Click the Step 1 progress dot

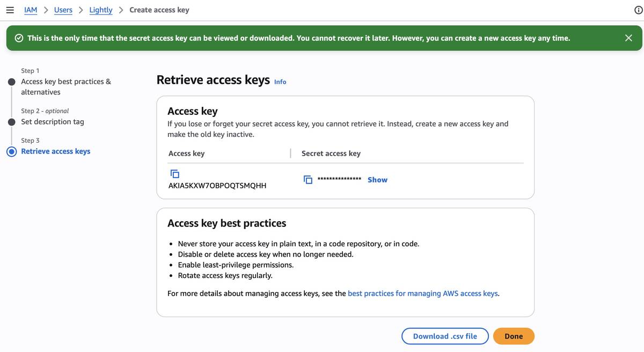11,82
